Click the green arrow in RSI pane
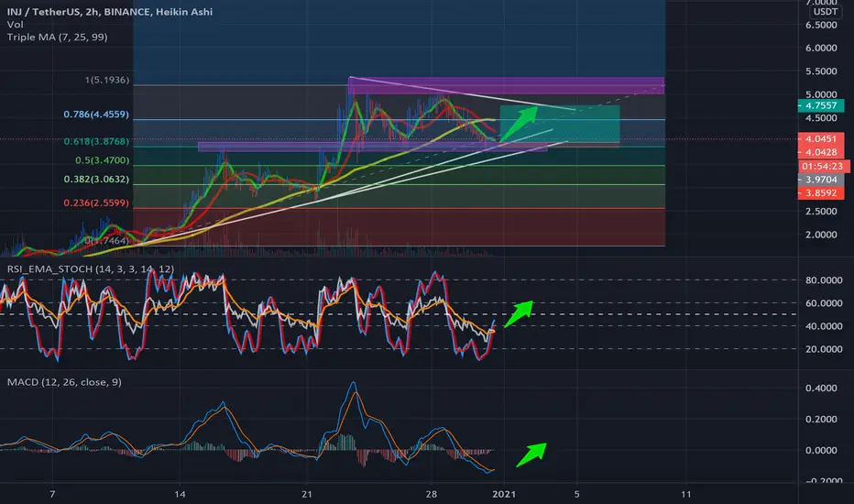 [x=519, y=313]
